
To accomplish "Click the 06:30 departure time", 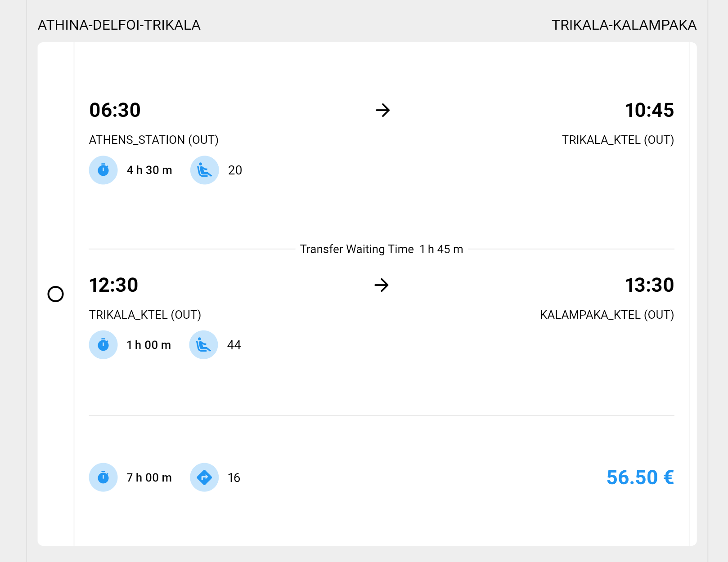I will point(115,110).
